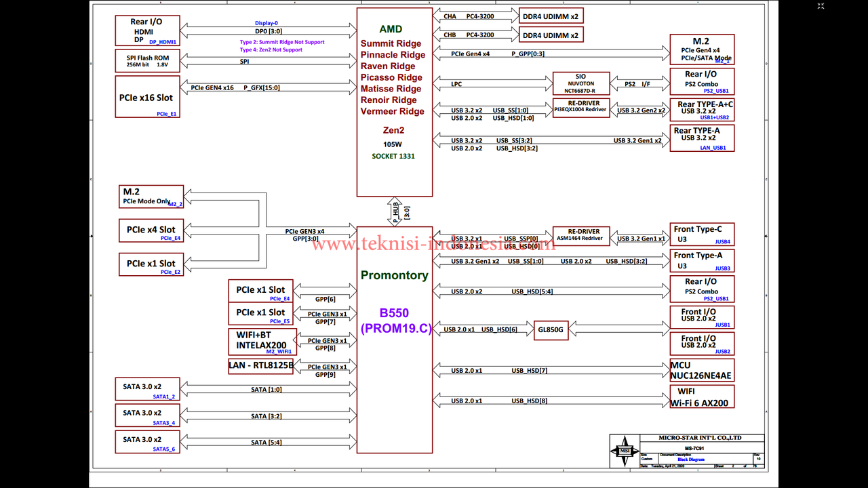
Task: Select the SPI Flash ROM block
Action: point(147,61)
